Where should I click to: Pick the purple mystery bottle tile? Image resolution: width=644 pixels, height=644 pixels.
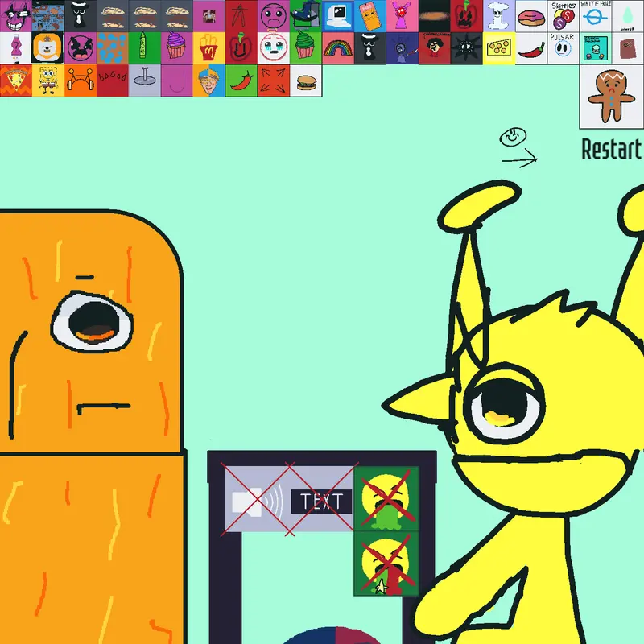[x=15, y=48]
